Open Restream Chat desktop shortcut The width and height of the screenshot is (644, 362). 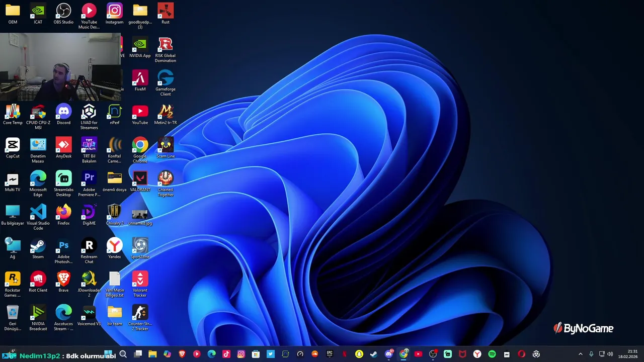point(89,251)
